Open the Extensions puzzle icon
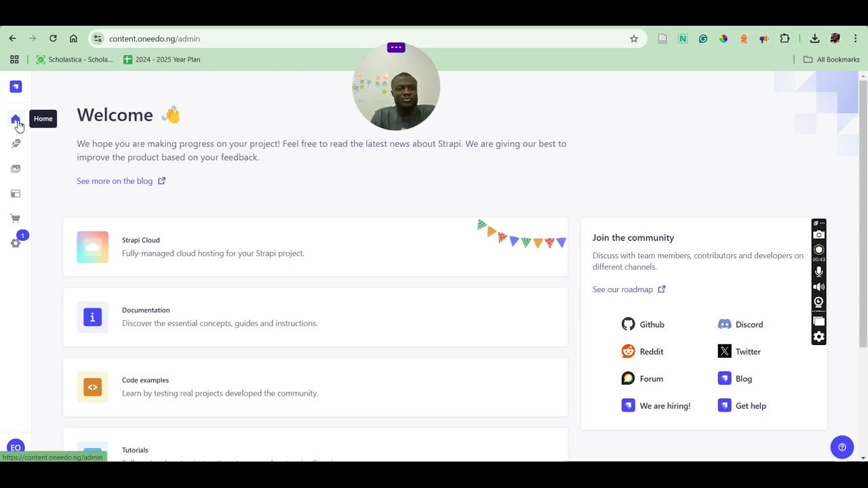Viewport: 868px width, 488px height. tap(785, 39)
